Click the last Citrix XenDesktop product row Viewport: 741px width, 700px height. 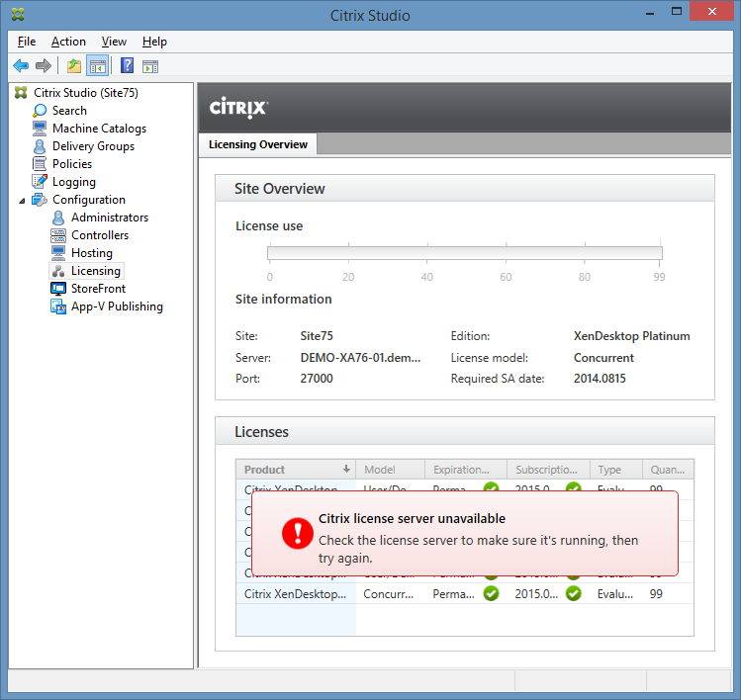(x=465, y=594)
